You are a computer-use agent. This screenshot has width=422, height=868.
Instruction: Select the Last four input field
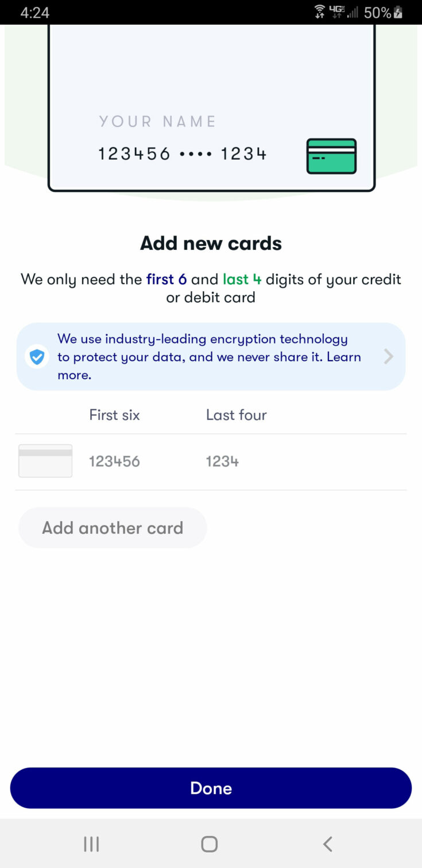[223, 461]
